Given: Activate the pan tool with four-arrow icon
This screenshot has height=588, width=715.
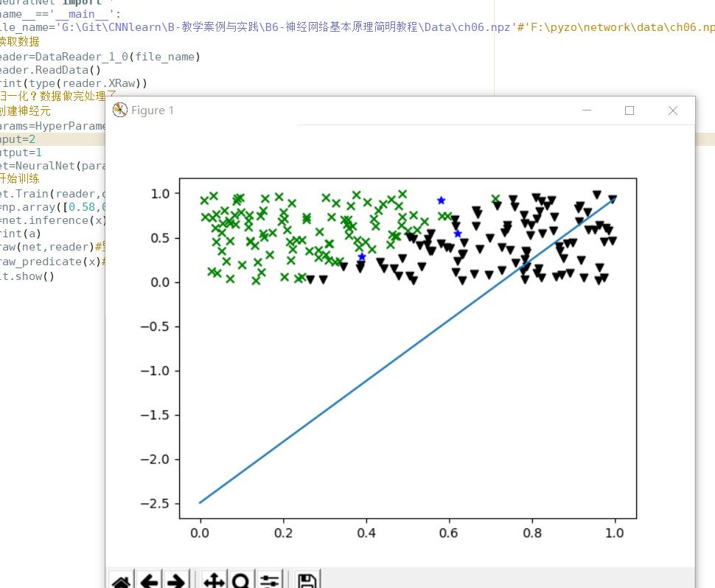Looking at the screenshot, I should pyautogui.click(x=214, y=582).
